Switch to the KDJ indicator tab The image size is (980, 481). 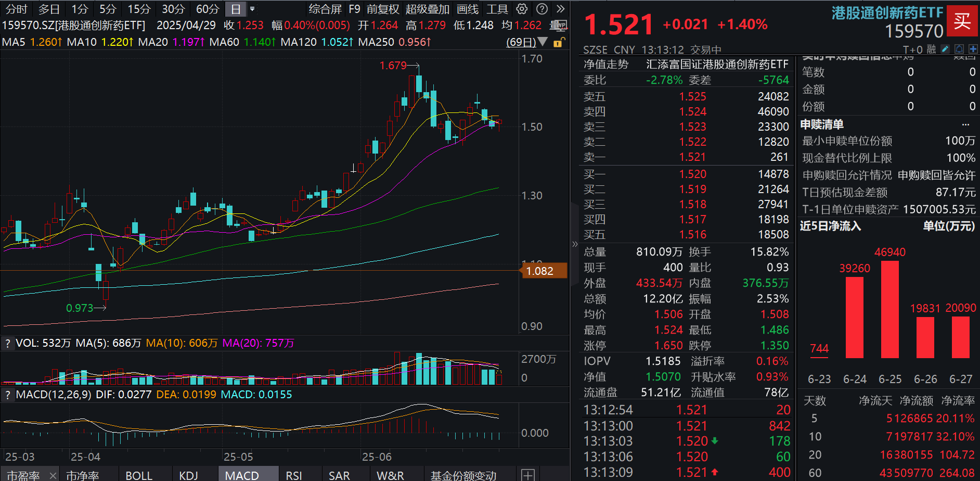click(189, 475)
